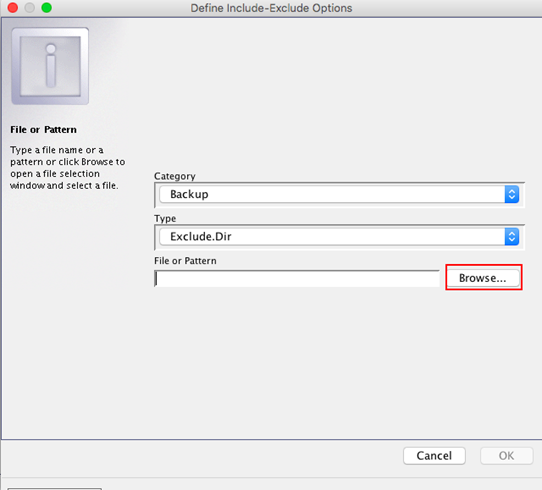Click the File or Pattern label above the input
542x490 pixels.
(x=185, y=261)
